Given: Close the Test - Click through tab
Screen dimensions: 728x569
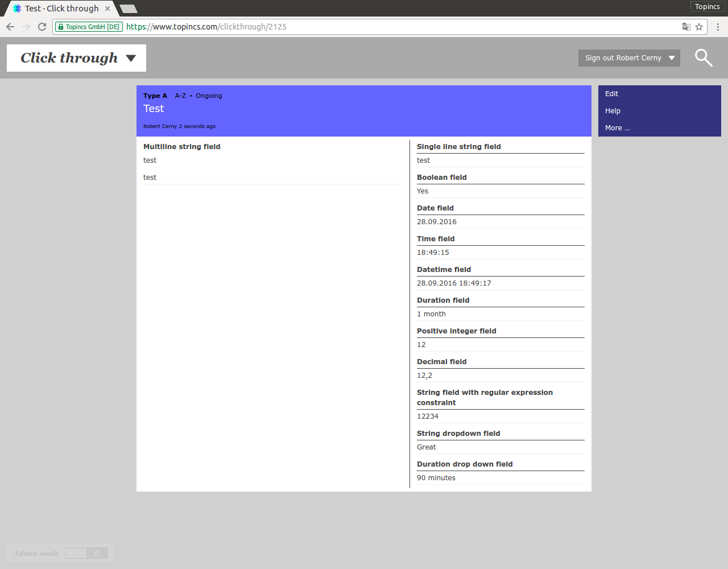Looking at the screenshot, I should pos(107,9).
